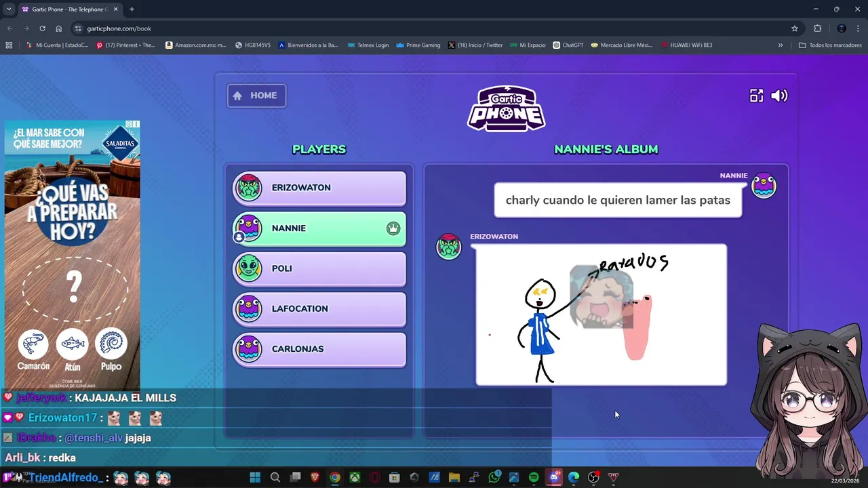The width and height of the screenshot is (868, 488).
Task: Go back to the previous page
Action: pyautogui.click(x=9, y=28)
